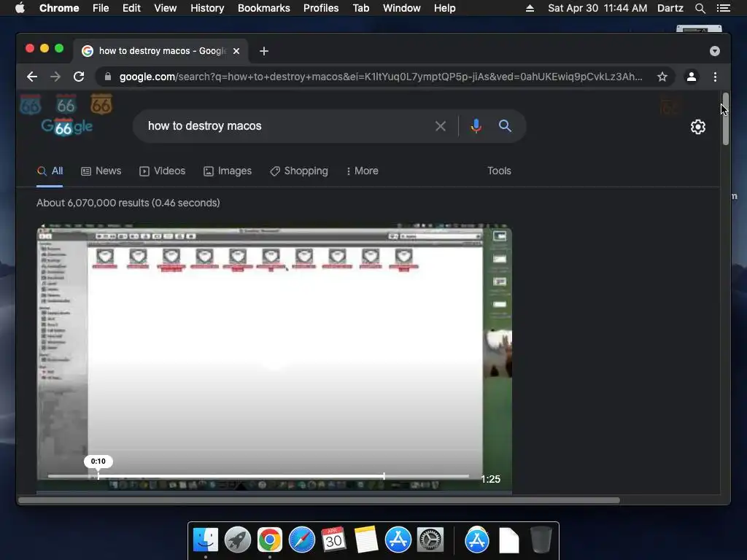Open the blank document icon in Dock
Image resolution: width=747 pixels, height=560 pixels.
[x=508, y=540]
